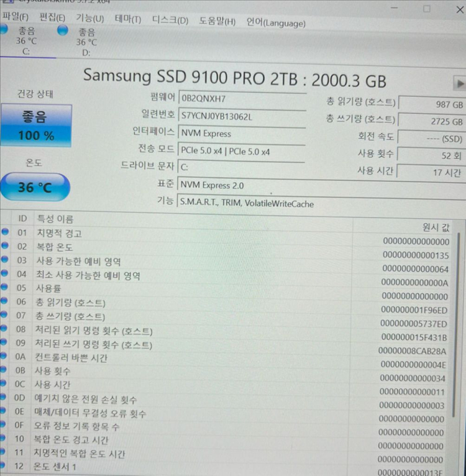Click the status dot for row 04
The image size is (466, 476).
click(4, 273)
